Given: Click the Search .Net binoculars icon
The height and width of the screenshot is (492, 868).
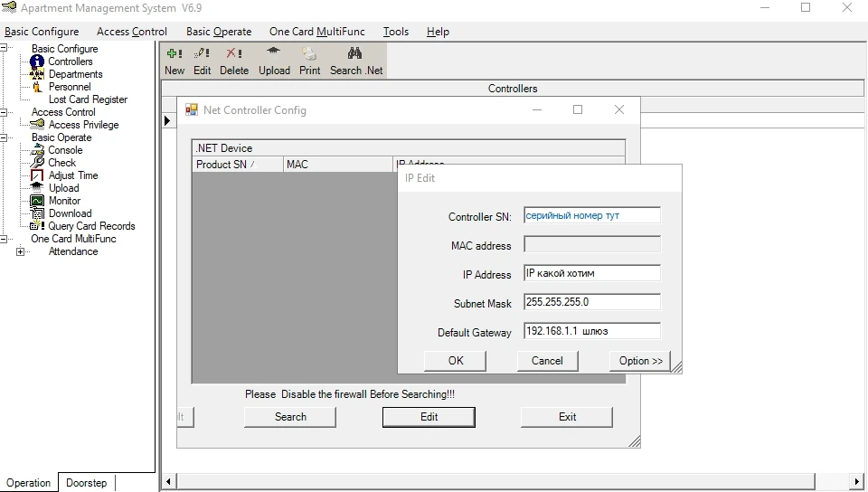Looking at the screenshot, I should (354, 53).
